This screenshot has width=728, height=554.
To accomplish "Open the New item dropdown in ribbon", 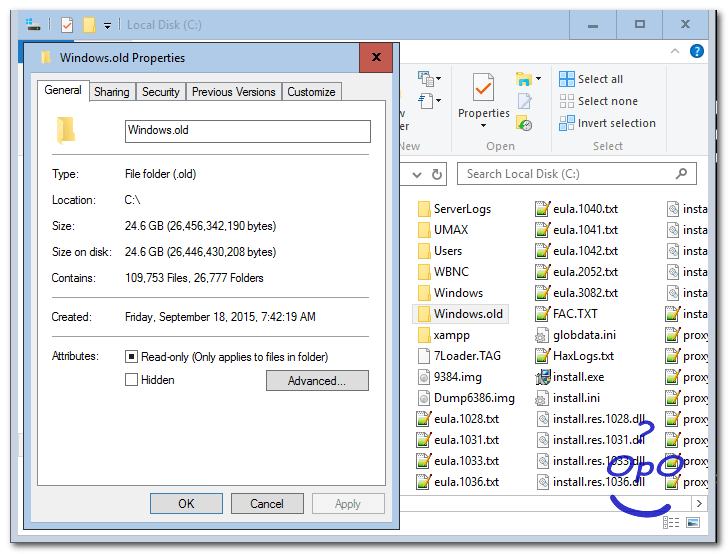I will [x=429, y=79].
